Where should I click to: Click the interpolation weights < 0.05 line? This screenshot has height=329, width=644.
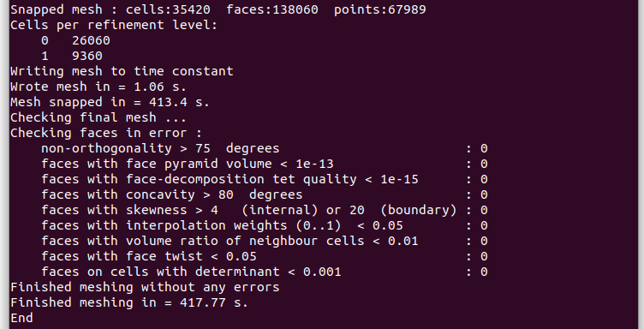click(264, 225)
